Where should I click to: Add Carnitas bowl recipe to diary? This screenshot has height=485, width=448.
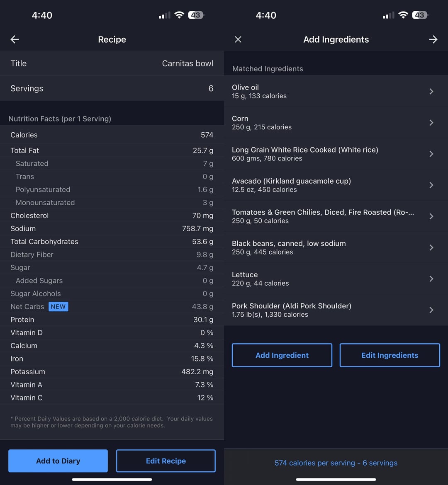(58, 461)
